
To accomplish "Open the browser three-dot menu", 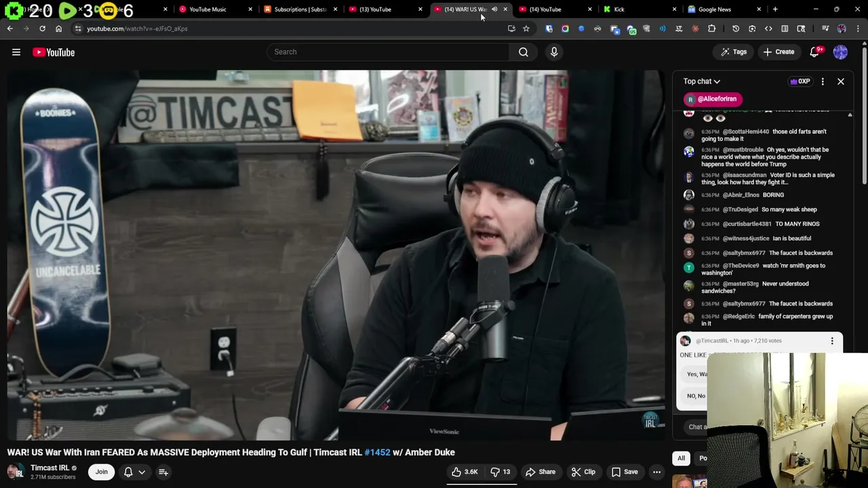I will pyautogui.click(x=858, y=28).
